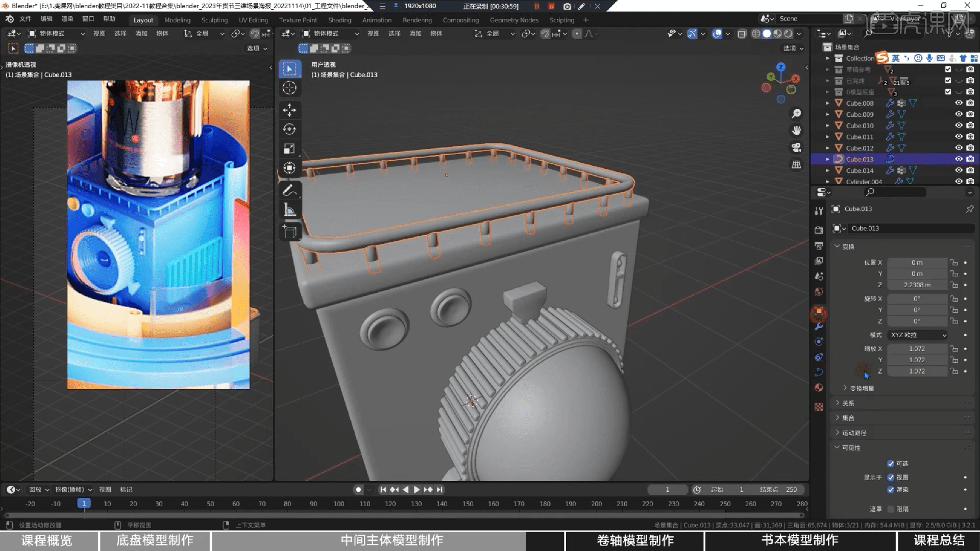Select the Measure tool
The height and width of the screenshot is (551, 980).
tap(289, 210)
